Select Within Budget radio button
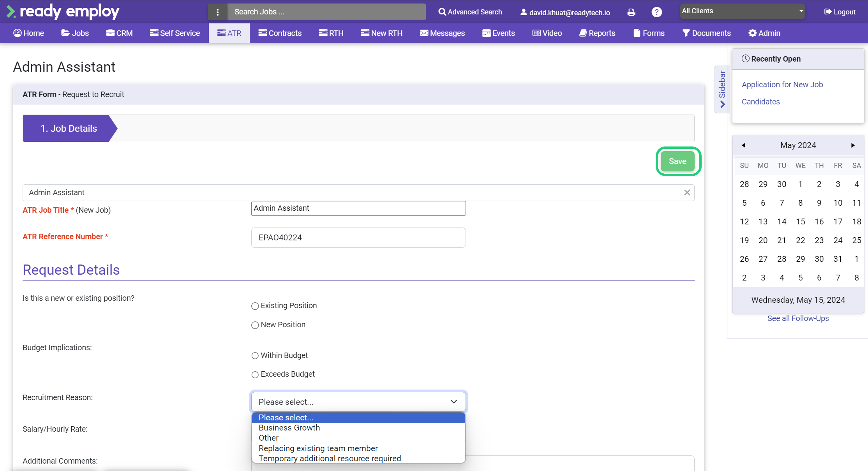 click(255, 356)
